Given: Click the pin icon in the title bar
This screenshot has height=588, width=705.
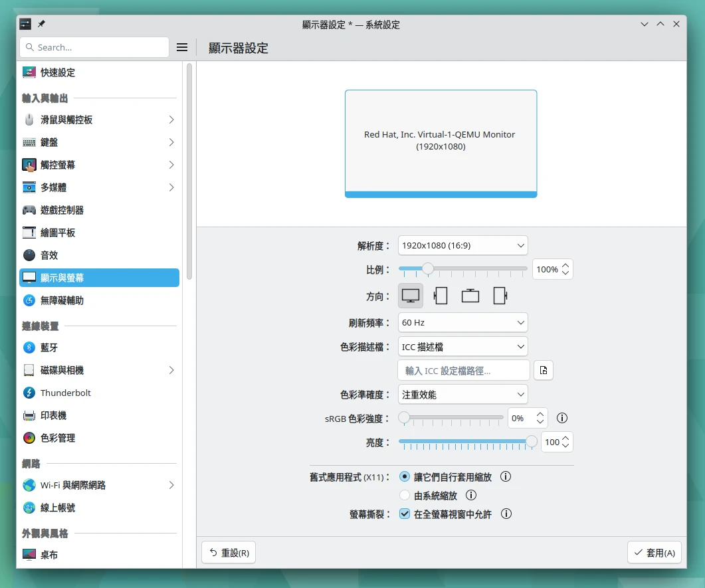Looking at the screenshot, I should click(41, 25).
